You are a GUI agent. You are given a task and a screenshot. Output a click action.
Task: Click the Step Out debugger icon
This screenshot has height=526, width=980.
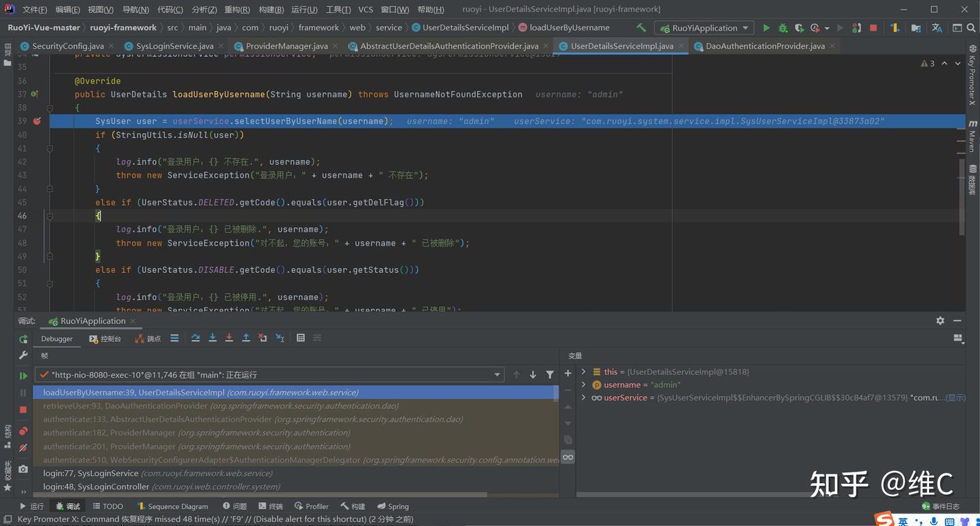pyautogui.click(x=246, y=338)
